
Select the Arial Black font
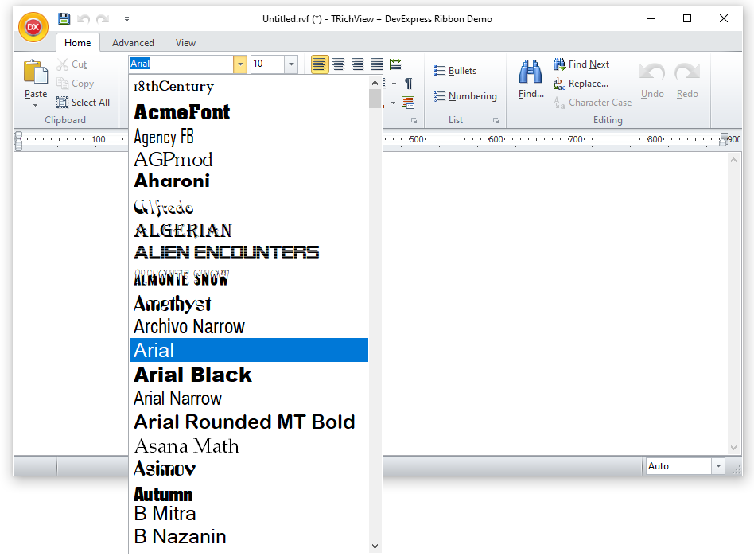pos(249,375)
